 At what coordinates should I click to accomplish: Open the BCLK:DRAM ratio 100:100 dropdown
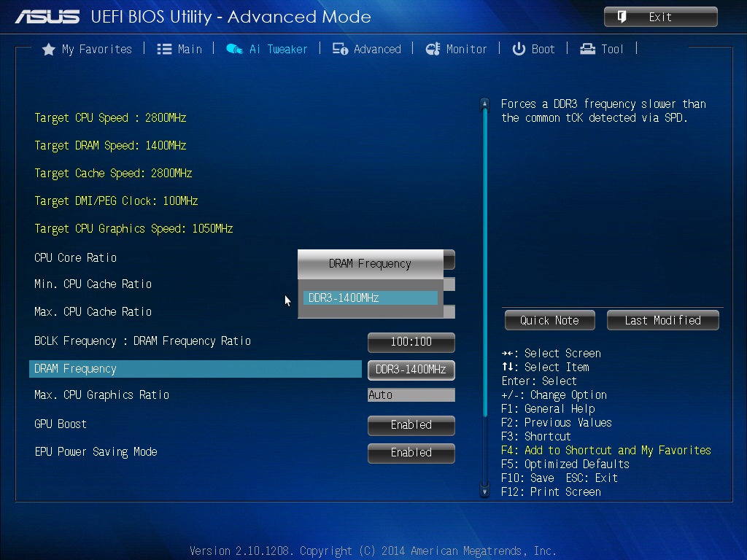411,342
